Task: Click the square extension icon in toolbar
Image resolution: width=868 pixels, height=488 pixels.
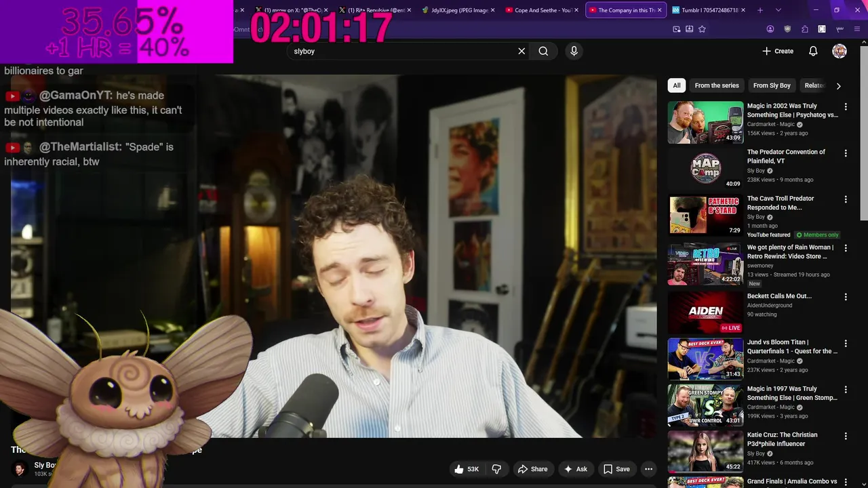Action: point(822,29)
